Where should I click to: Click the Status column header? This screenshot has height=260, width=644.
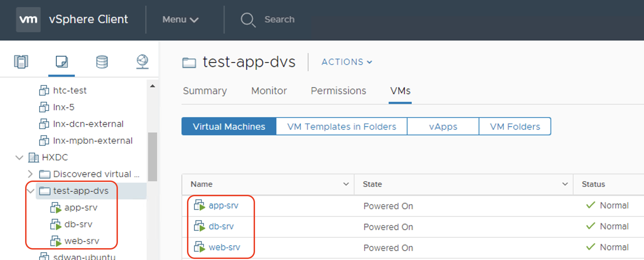coord(593,184)
